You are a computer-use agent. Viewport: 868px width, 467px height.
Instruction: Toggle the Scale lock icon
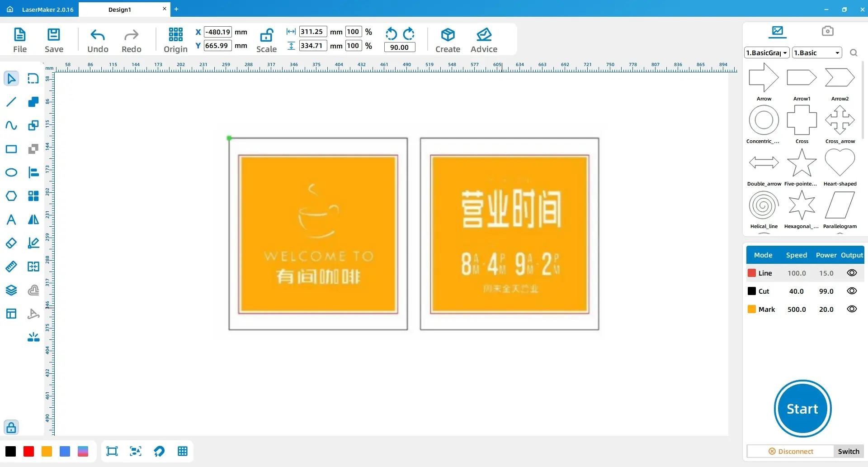click(x=266, y=40)
